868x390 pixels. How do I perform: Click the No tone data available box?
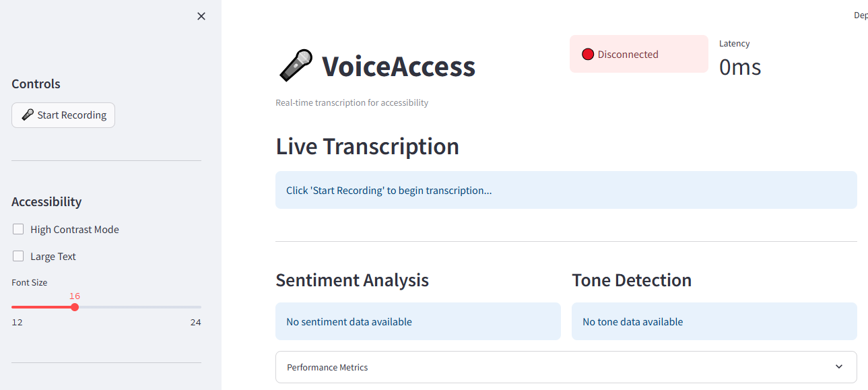(x=714, y=321)
